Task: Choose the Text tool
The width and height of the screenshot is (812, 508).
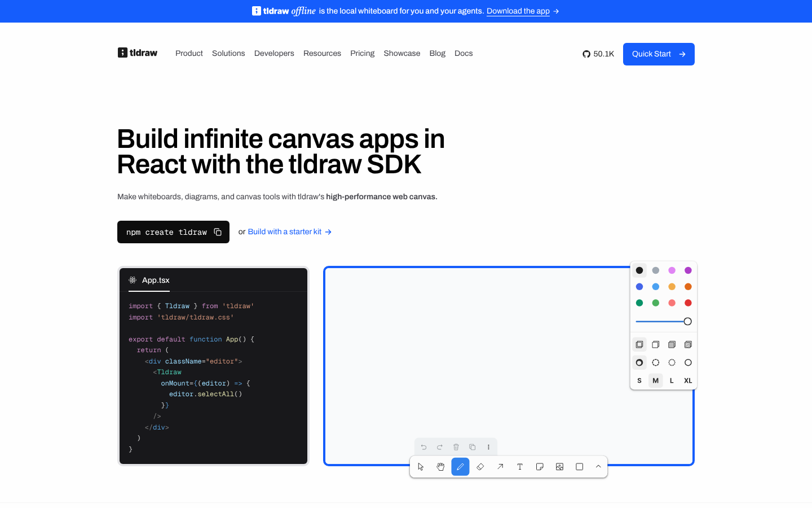Action: pos(520,467)
